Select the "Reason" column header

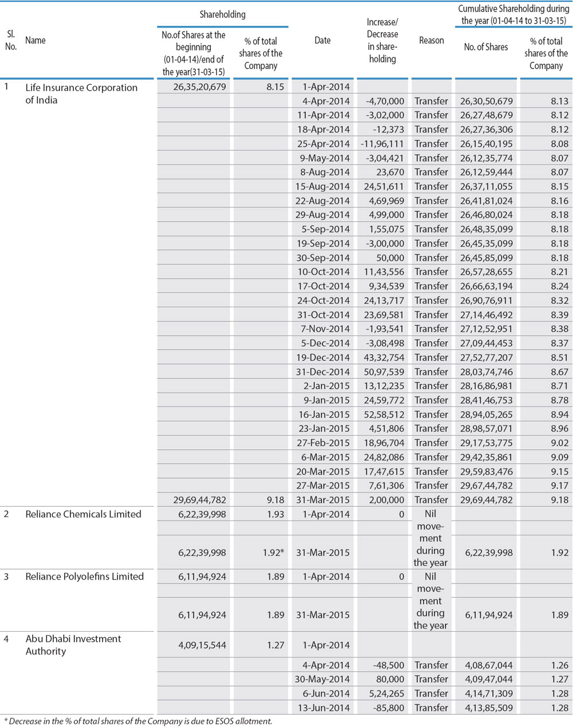pyautogui.click(x=431, y=40)
